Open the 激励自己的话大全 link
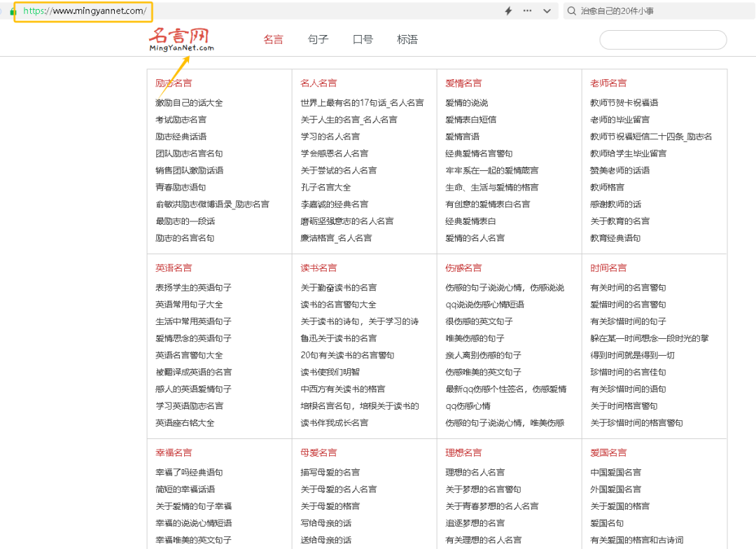 click(189, 103)
